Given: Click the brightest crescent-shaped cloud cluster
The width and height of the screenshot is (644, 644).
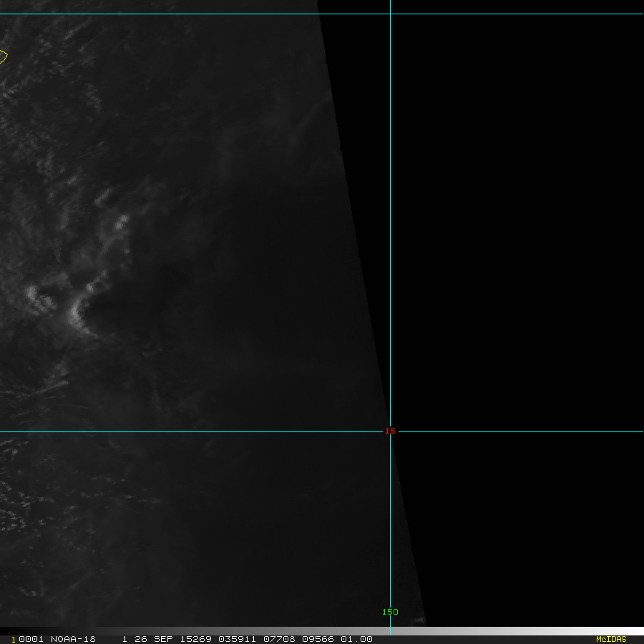Looking at the screenshot, I should (x=77, y=311).
